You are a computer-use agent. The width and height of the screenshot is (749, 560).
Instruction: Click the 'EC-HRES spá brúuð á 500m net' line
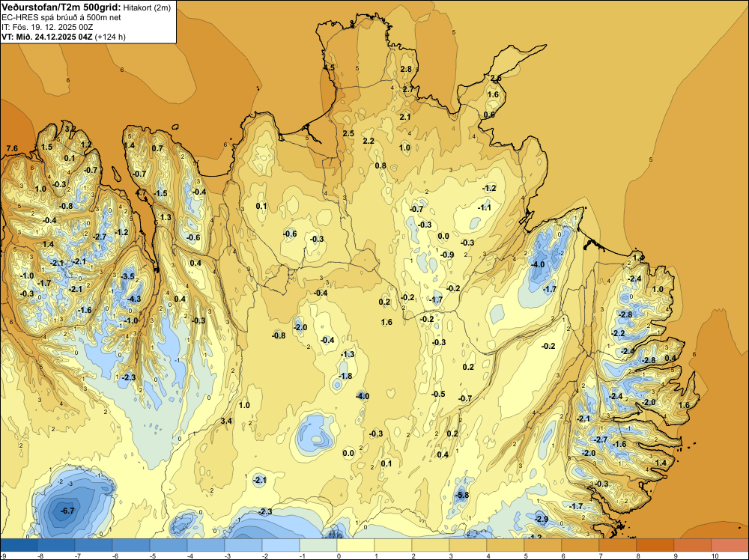tap(61, 17)
